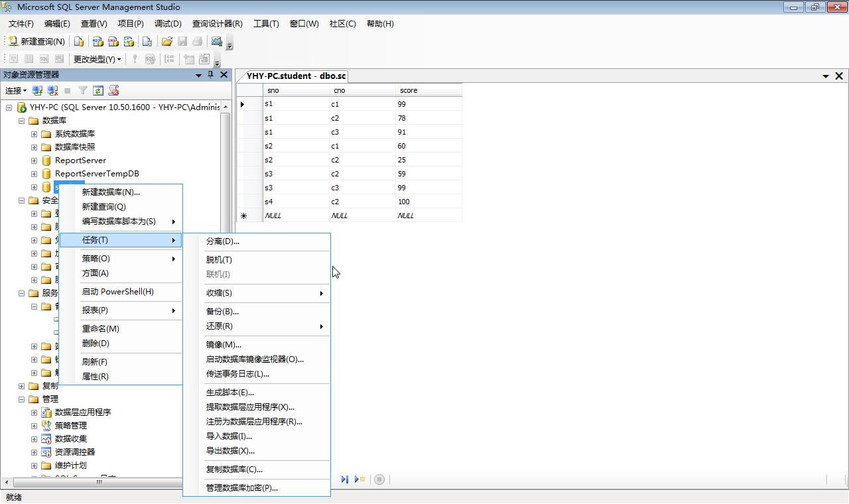Click the 资源调控器 tree icon
Screen dimensions: 849x504
[x=46, y=452]
